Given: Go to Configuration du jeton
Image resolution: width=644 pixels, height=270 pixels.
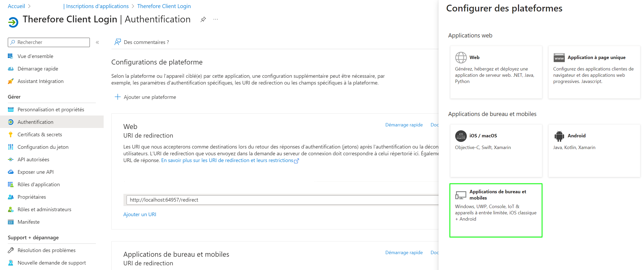Looking at the screenshot, I should [x=43, y=147].
